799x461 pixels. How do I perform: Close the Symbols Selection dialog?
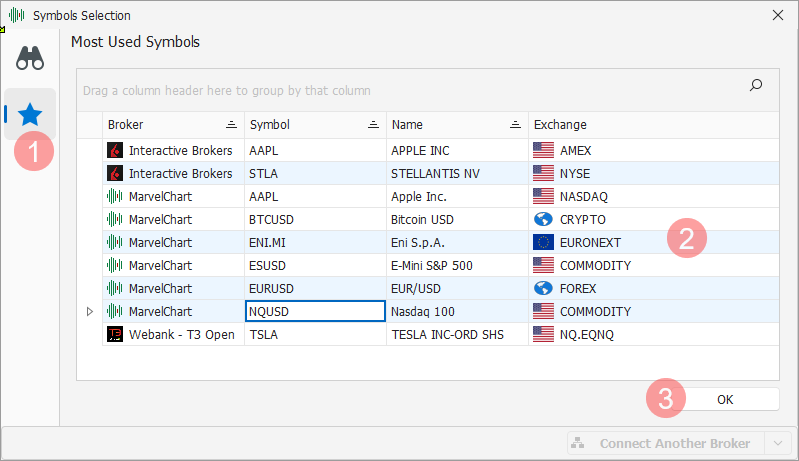tap(778, 15)
